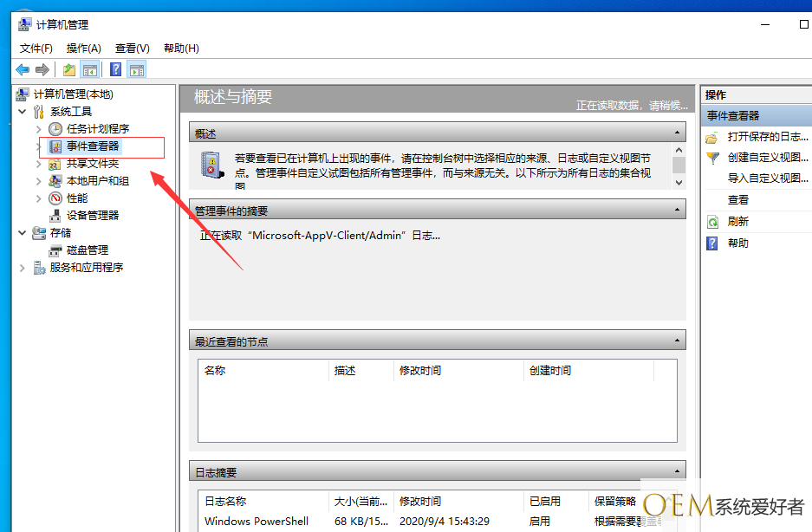Viewport: 812px width, 532px height.
Task: Open 设备管理器 in the tree
Action: coord(93,215)
